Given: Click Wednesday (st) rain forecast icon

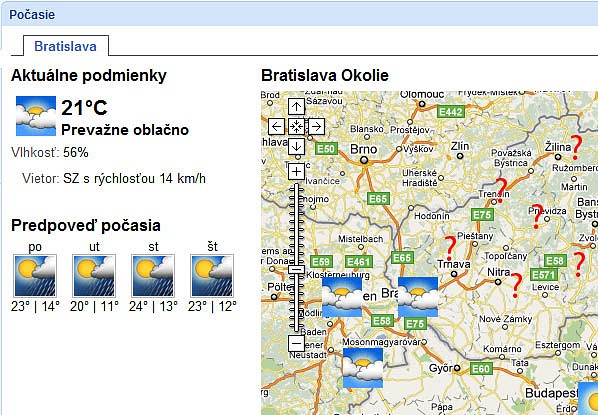Looking at the screenshot, I should (x=153, y=276).
